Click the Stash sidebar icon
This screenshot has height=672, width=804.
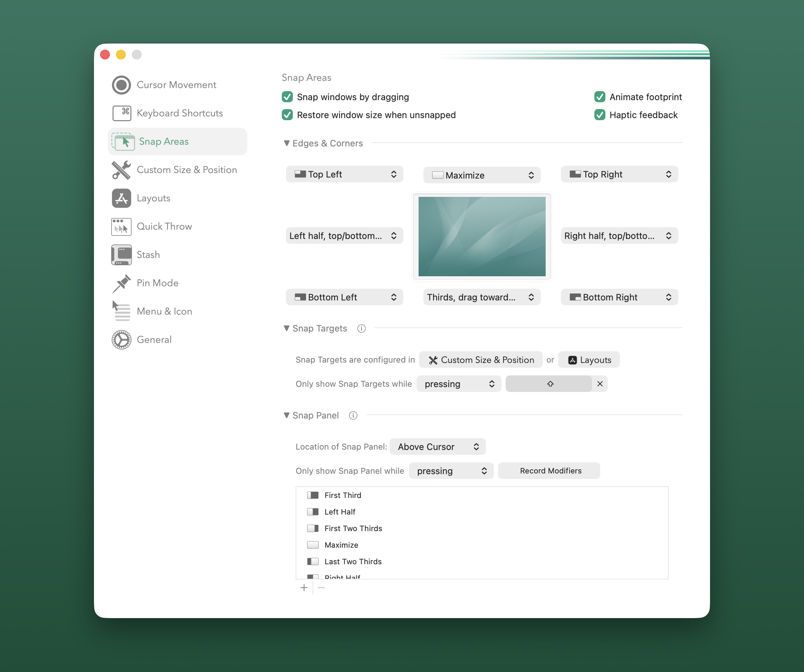click(x=121, y=255)
